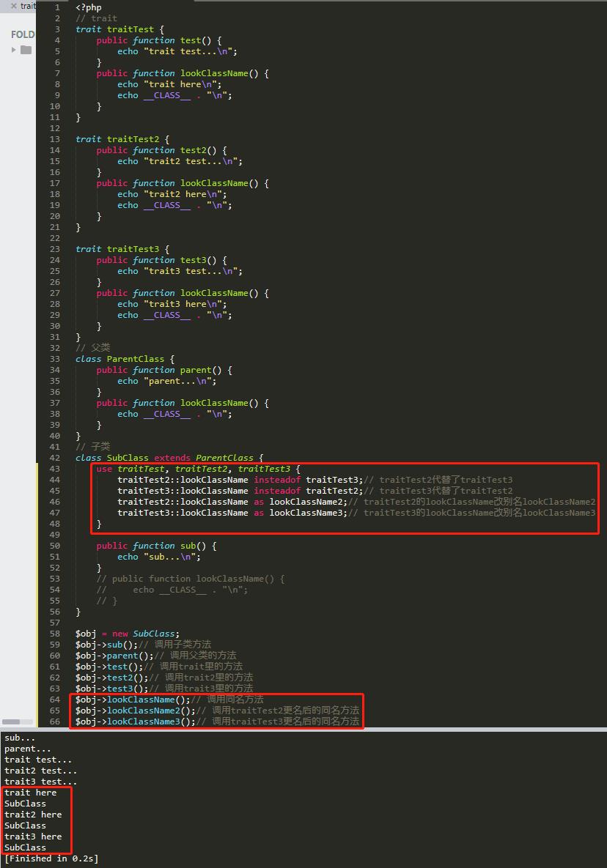
Task: Click line number 1 in the gutter
Action: tap(57, 7)
